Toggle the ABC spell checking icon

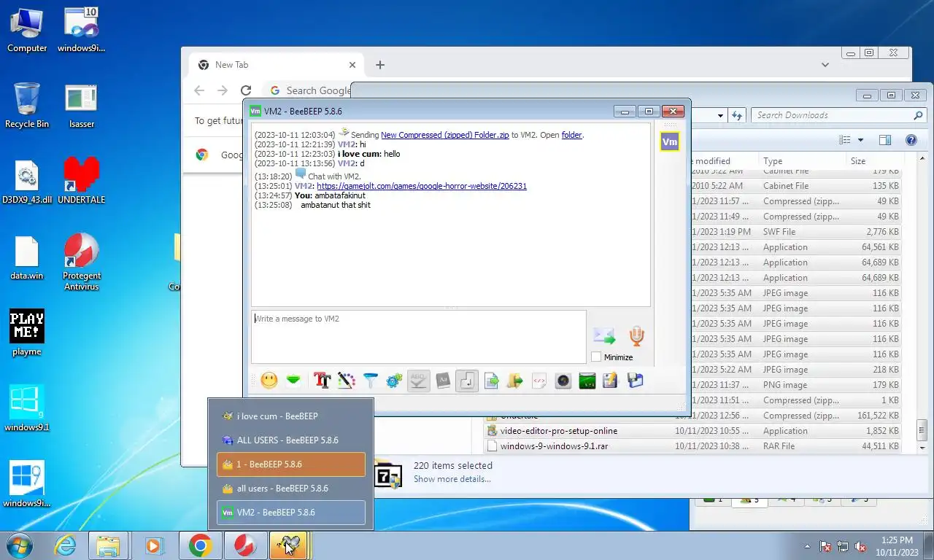click(x=419, y=380)
